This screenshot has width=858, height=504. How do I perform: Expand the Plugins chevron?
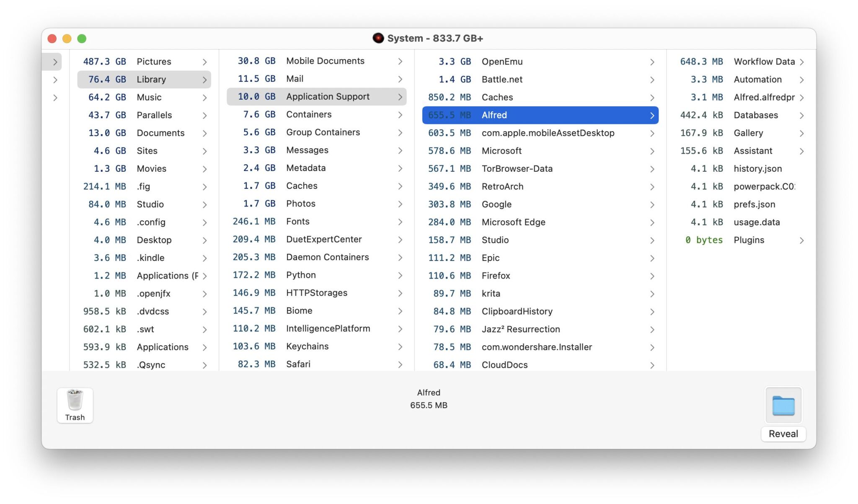(x=801, y=240)
